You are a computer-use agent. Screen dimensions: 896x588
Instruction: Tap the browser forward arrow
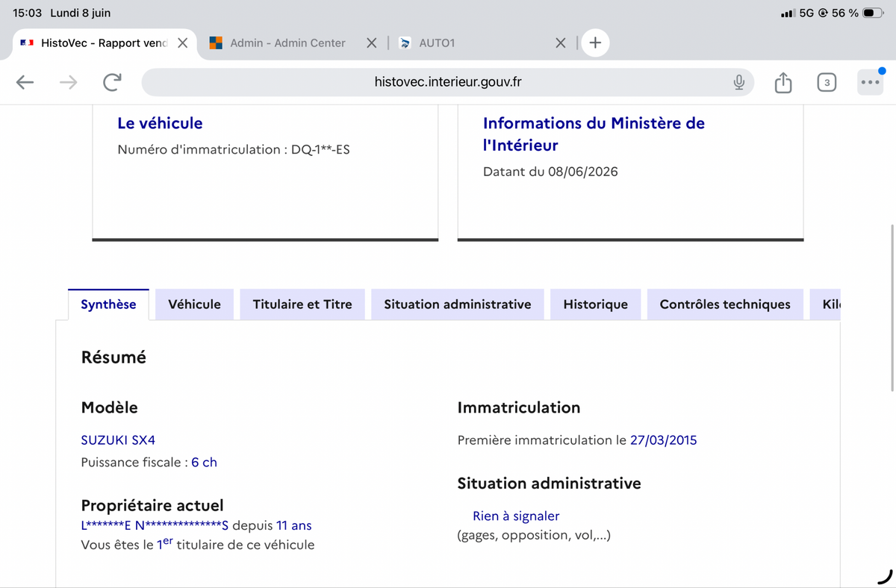pos(68,82)
